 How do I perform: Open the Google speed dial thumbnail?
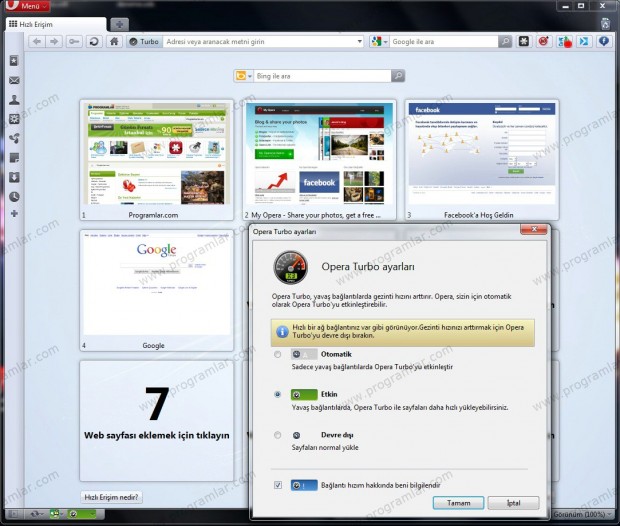(x=157, y=290)
